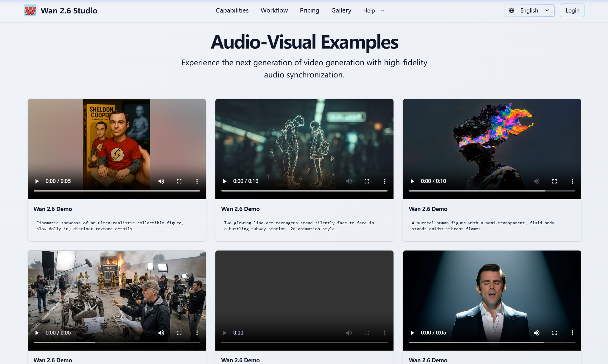Mute the Sheldon Cooper figure video
This screenshot has width=608, height=364.
tap(161, 181)
